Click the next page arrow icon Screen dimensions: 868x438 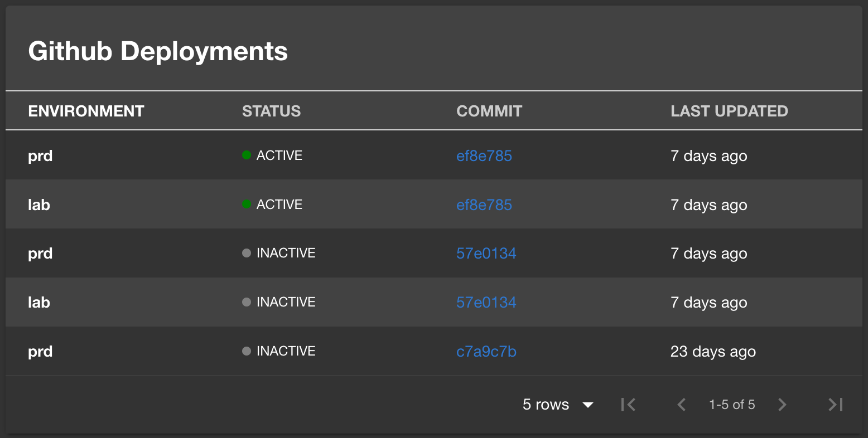(x=782, y=405)
